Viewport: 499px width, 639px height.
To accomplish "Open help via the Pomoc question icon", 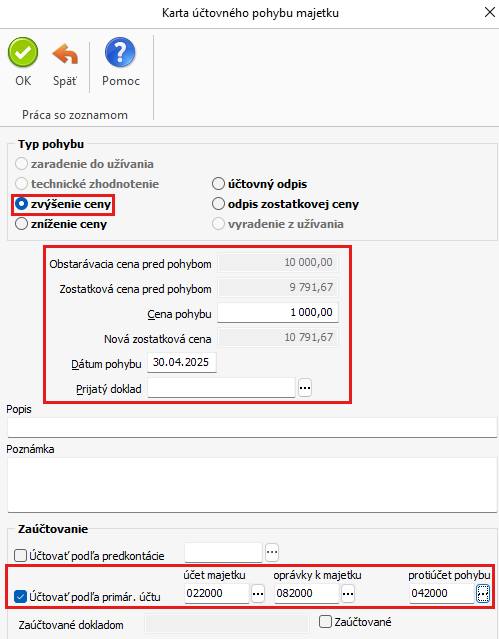I will (120, 53).
